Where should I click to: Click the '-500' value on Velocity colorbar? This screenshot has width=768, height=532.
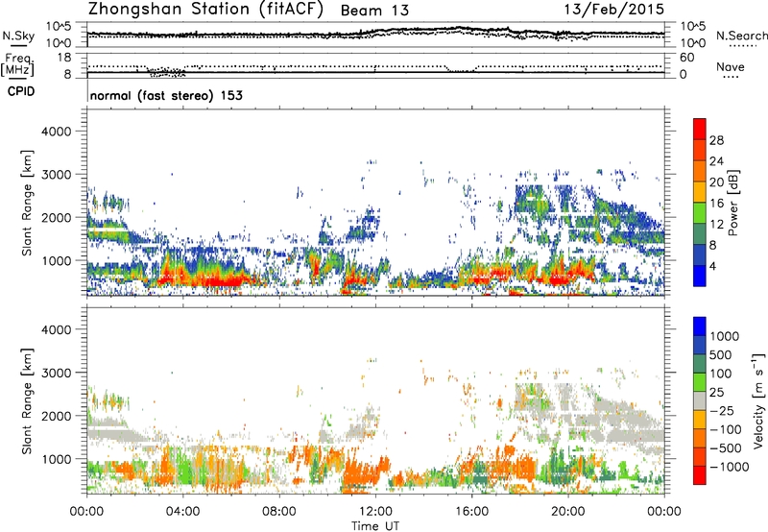point(726,448)
